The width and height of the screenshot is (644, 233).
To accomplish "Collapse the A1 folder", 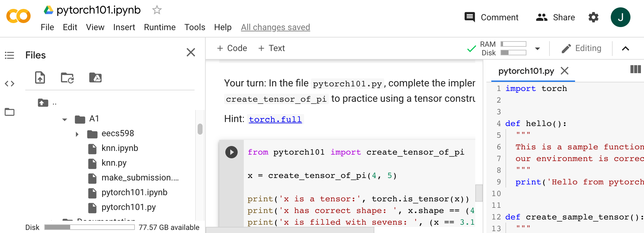I will tap(65, 119).
